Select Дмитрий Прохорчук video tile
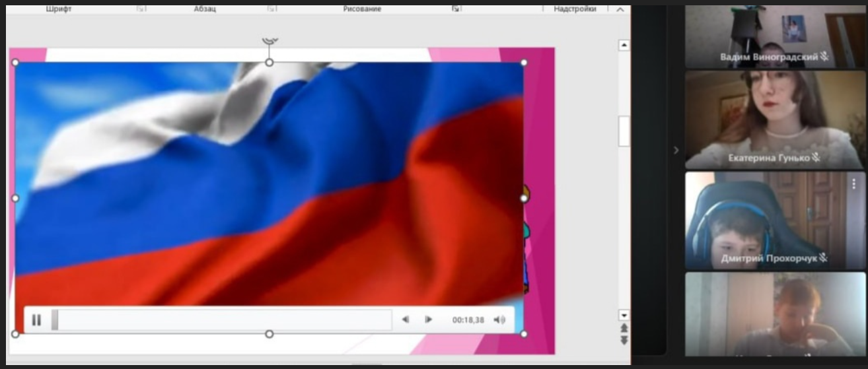The image size is (868, 369). pos(775,220)
